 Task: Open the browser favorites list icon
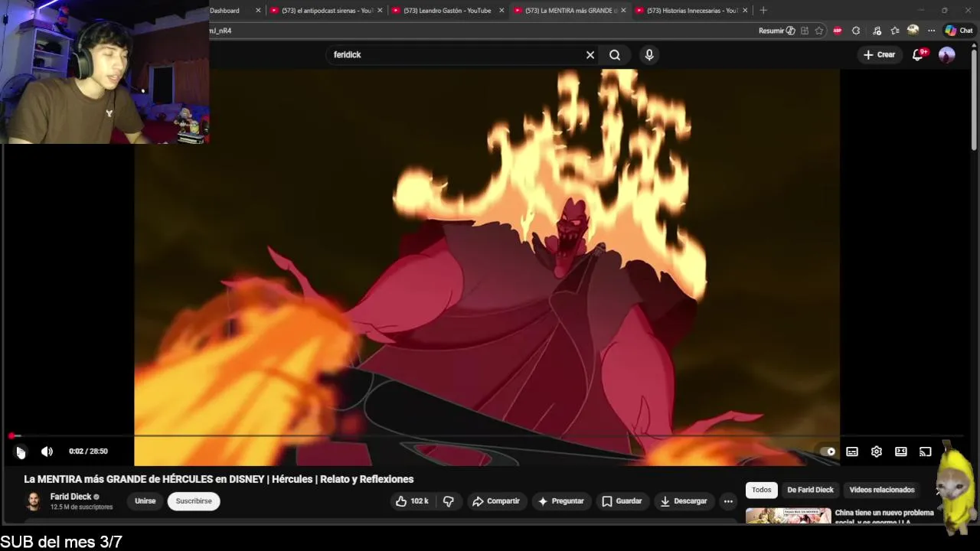[895, 31]
